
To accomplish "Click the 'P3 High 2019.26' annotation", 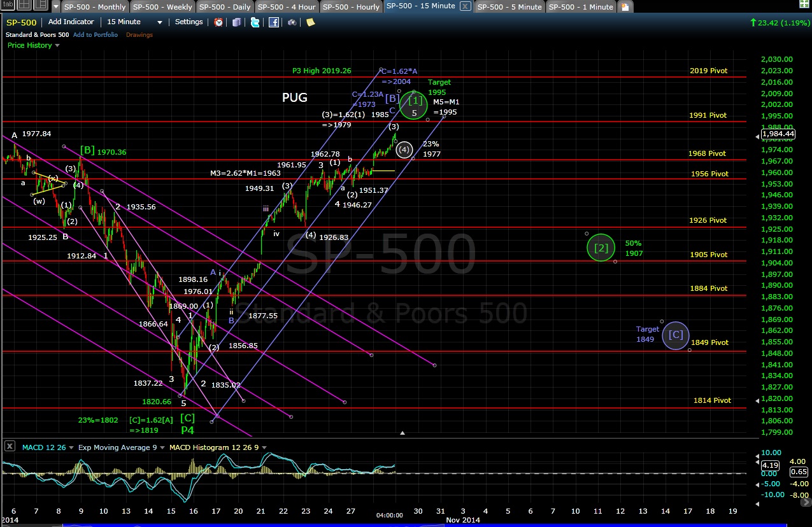I will 322,71.
